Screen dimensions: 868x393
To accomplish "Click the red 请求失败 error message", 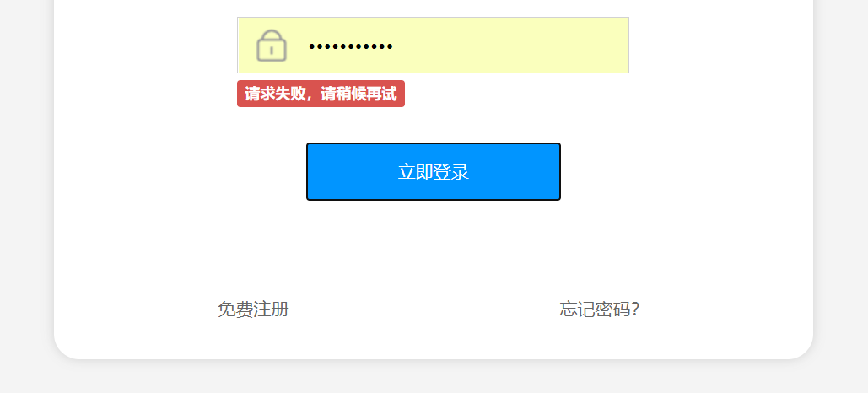I will [321, 94].
